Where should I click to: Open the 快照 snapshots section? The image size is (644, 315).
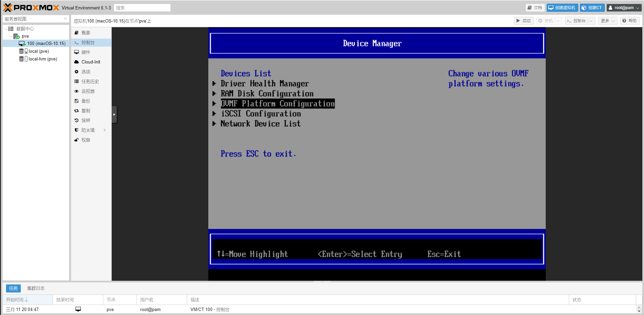pos(86,121)
